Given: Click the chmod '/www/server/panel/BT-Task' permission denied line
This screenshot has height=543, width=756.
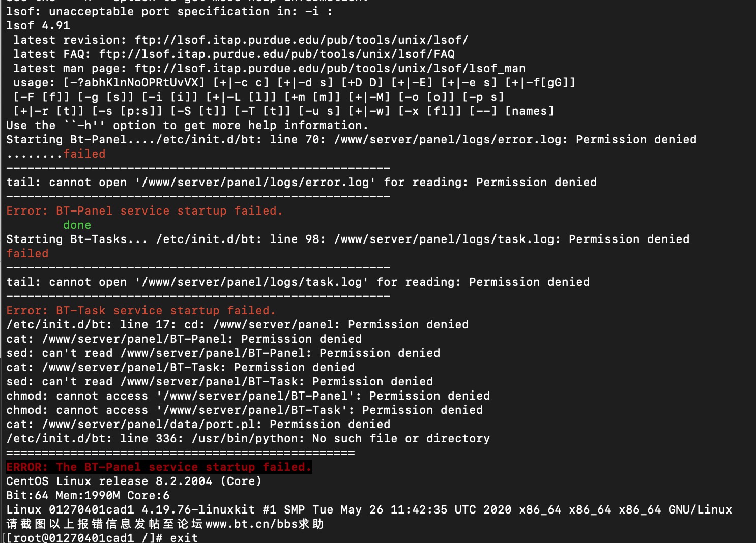Looking at the screenshot, I should click(245, 410).
